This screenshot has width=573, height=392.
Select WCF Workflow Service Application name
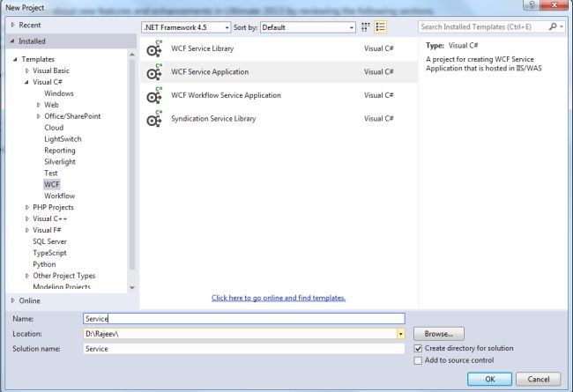pos(226,95)
